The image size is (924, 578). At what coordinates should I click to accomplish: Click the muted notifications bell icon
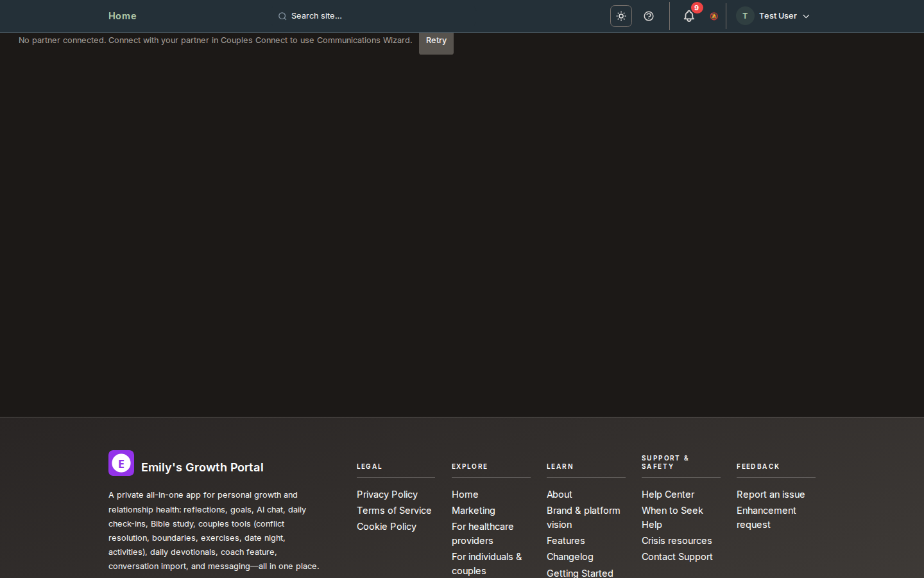point(714,17)
